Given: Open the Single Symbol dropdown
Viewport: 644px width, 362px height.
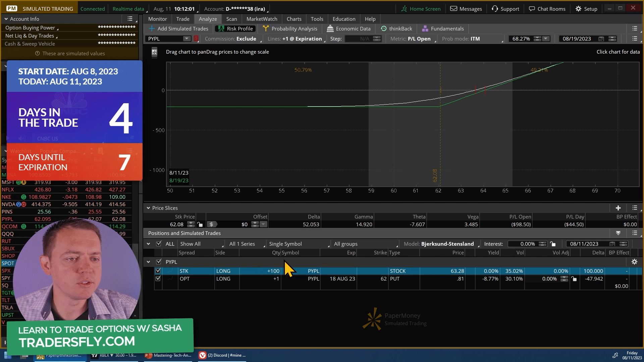Looking at the screenshot, I should 299,244.
